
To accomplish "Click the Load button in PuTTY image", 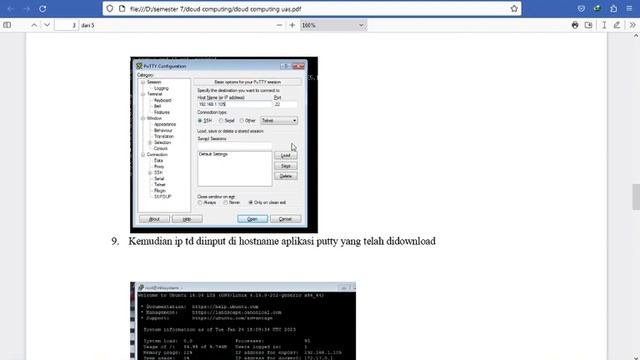I will pyautogui.click(x=286, y=156).
